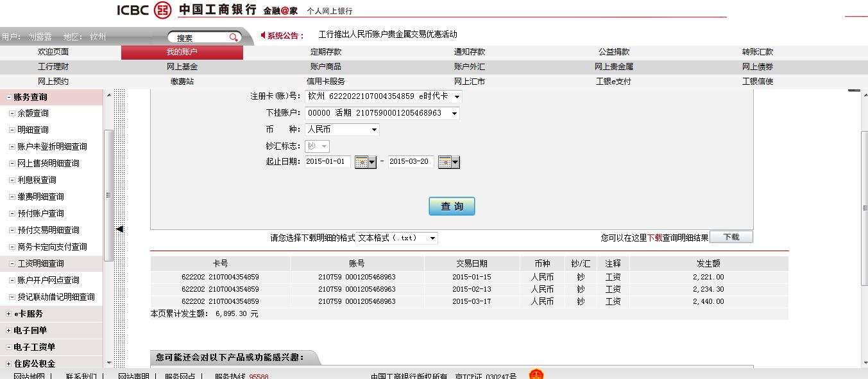Open the 信用卡服务 menu
The height and width of the screenshot is (379, 868).
pyautogui.click(x=326, y=82)
